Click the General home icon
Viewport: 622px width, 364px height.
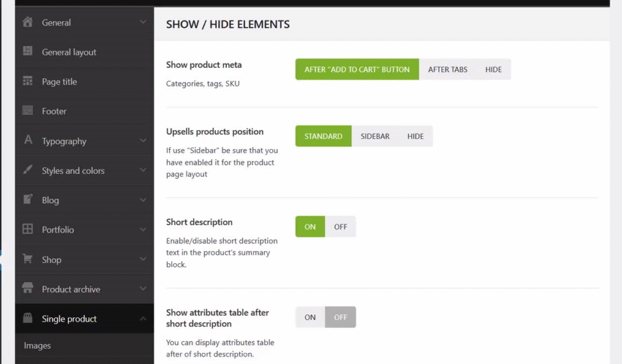(28, 22)
